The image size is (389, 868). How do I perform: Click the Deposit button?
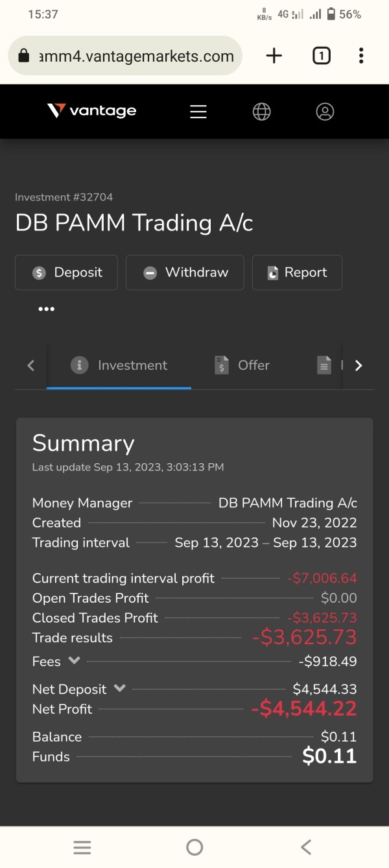point(66,272)
